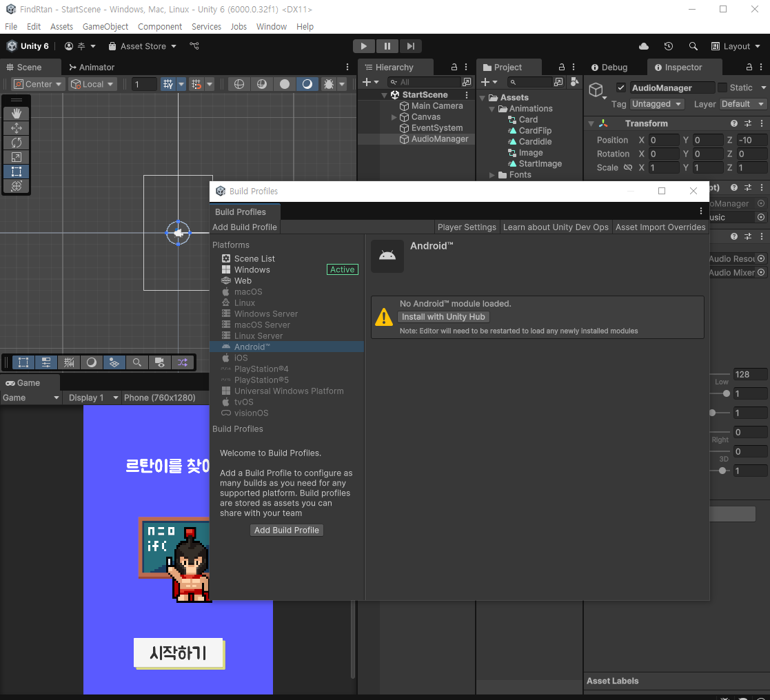Open the Local rotation dropdown
The width and height of the screenshot is (770, 700).
[92, 84]
